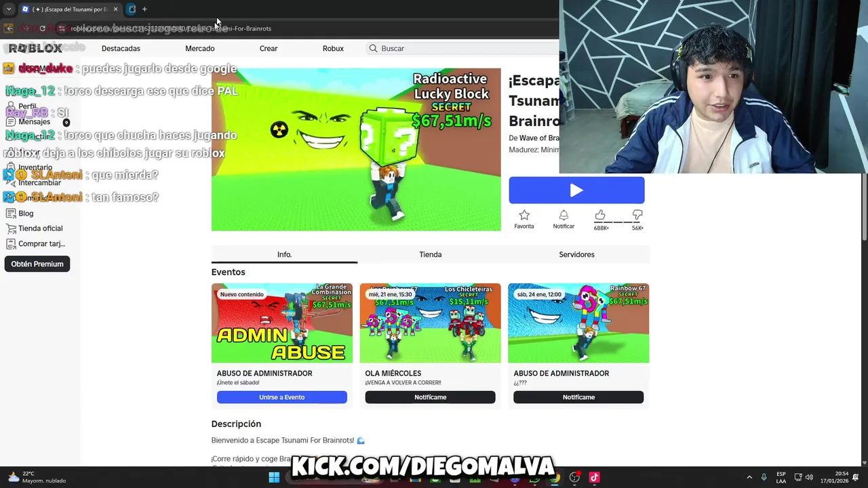Screen dimensions: 868x488
Task: Mark the game as Favorita with the star
Action: (x=524, y=216)
